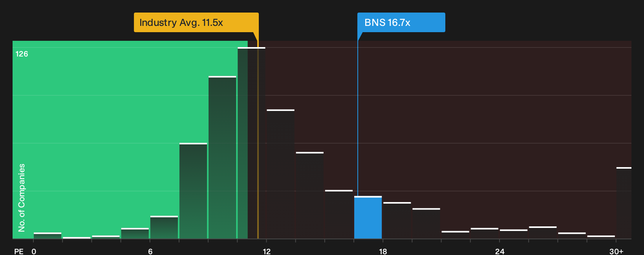Click the tallest bar marked 126
This screenshot has width=644, height=255.
[251, 143]
